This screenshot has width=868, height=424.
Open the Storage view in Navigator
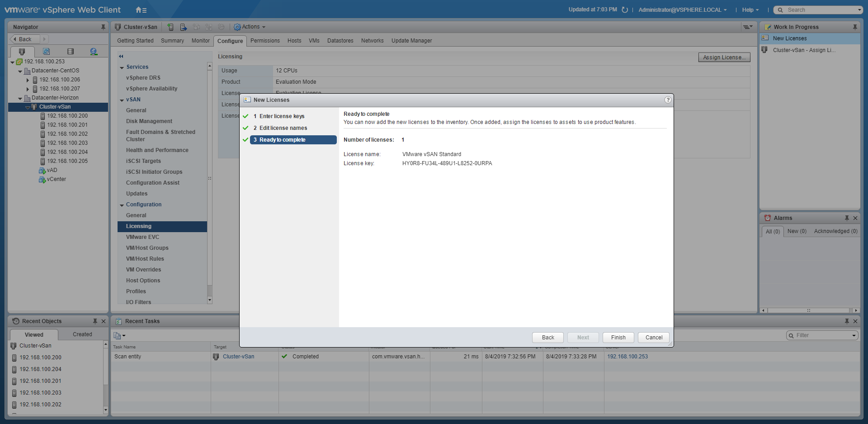click(70, 52)
